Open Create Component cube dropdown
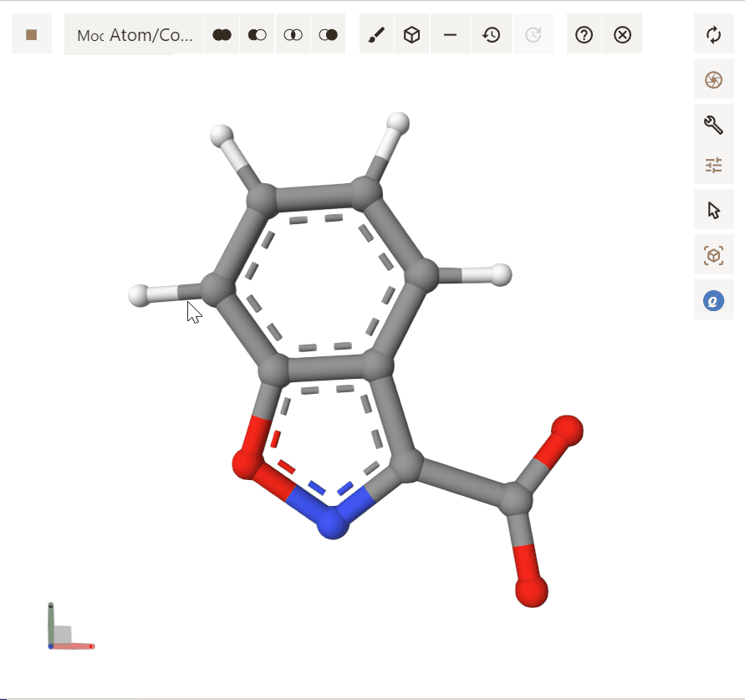Image resolution: width=745 pixels, height=700 pixels. point(411,35)
